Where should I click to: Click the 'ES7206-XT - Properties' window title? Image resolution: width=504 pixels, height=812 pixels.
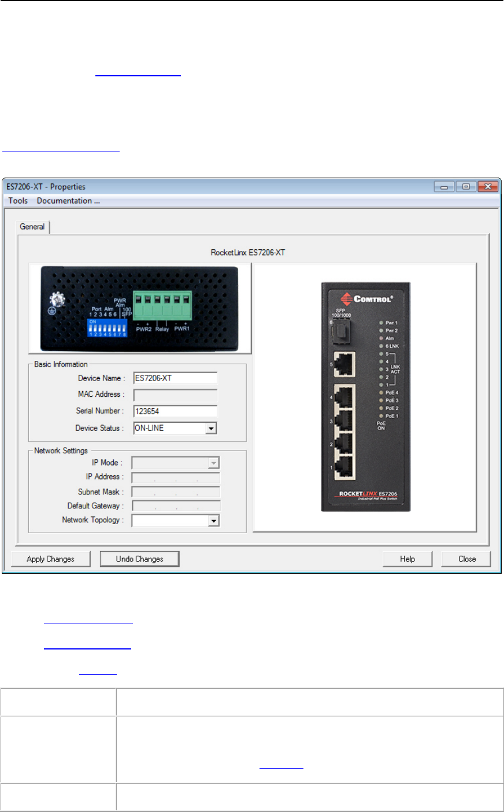(x=46, y=187)
